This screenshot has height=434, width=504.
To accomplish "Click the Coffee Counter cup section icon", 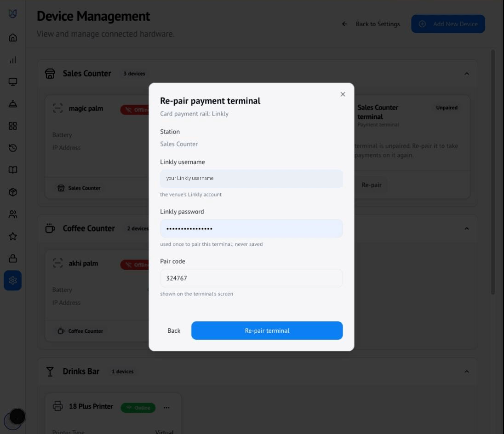I will (x=50, y=228).
